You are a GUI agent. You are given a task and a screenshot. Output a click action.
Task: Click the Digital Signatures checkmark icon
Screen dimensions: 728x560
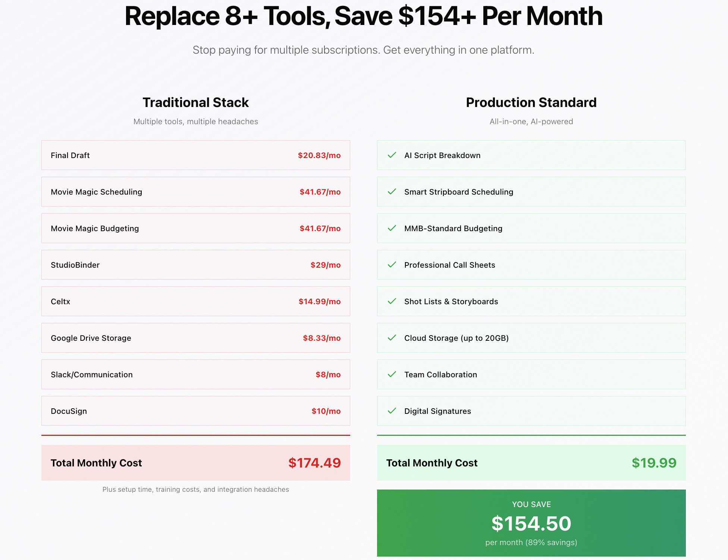tap(392, 411)
